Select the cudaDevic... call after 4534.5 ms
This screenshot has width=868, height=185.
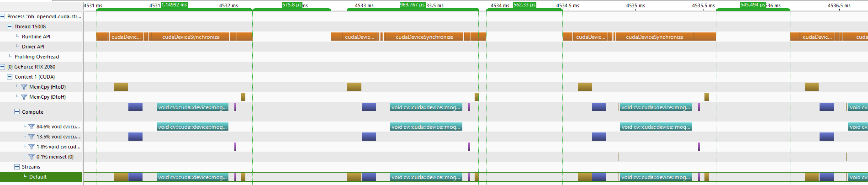[590, 37]
